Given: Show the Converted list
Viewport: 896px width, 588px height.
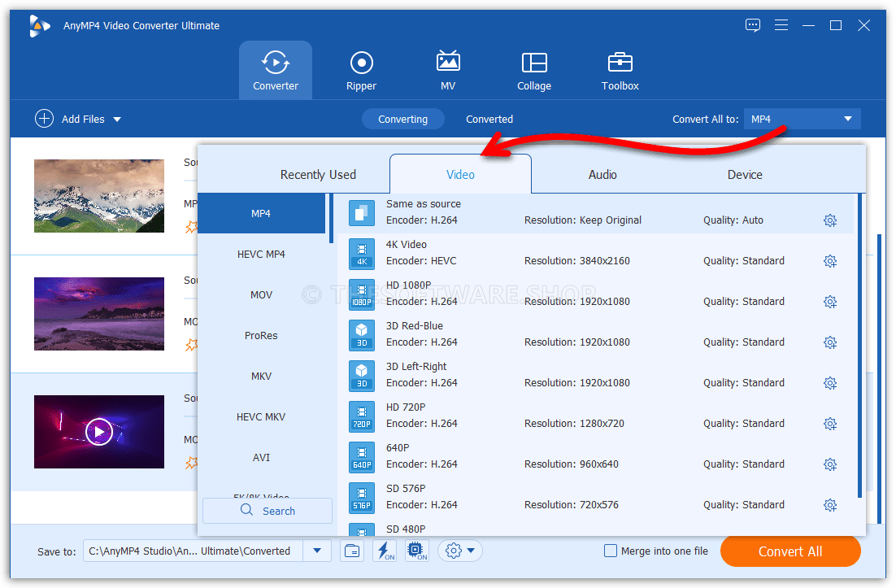Looking at the screenshot, I should tap(489, 119).
